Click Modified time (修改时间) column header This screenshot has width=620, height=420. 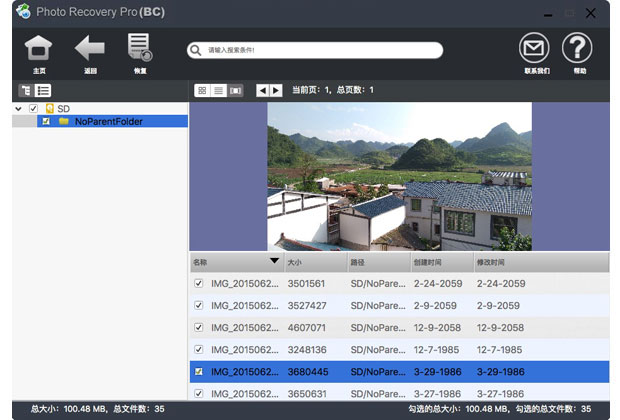pos(541,262)
